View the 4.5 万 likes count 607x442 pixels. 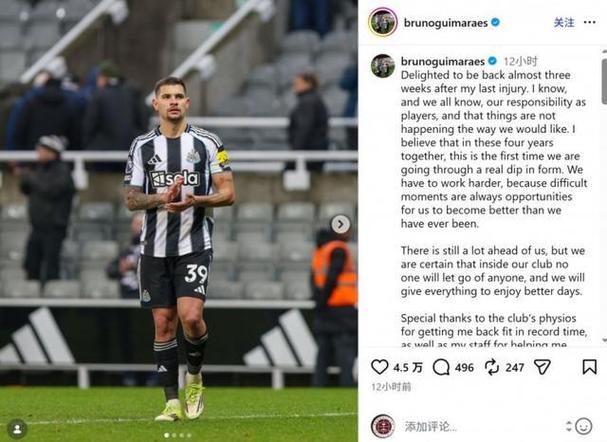[x=408, y=367]
